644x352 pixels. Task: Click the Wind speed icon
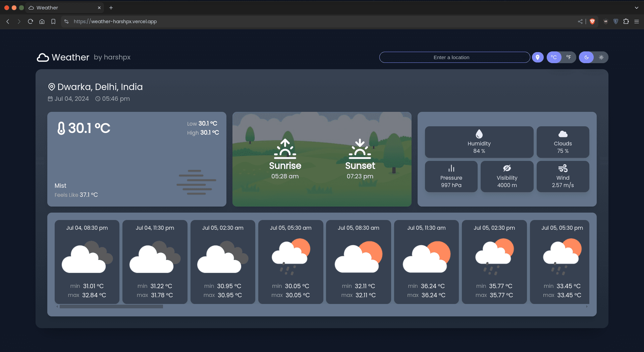point(562,168)
